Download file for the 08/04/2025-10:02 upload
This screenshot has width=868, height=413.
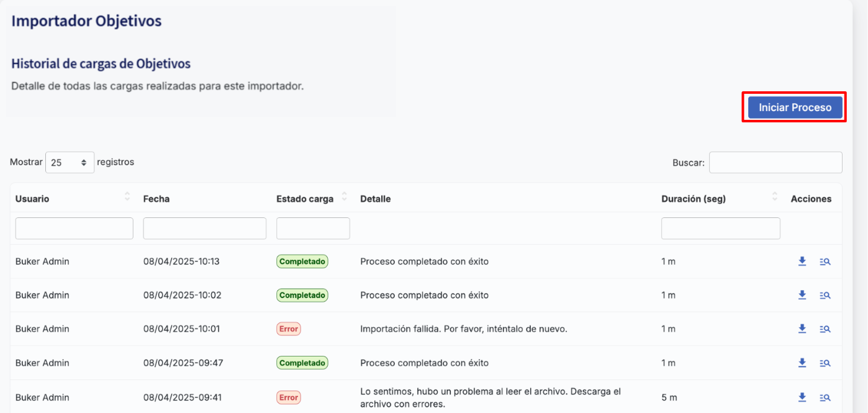(x=802, y=295)
